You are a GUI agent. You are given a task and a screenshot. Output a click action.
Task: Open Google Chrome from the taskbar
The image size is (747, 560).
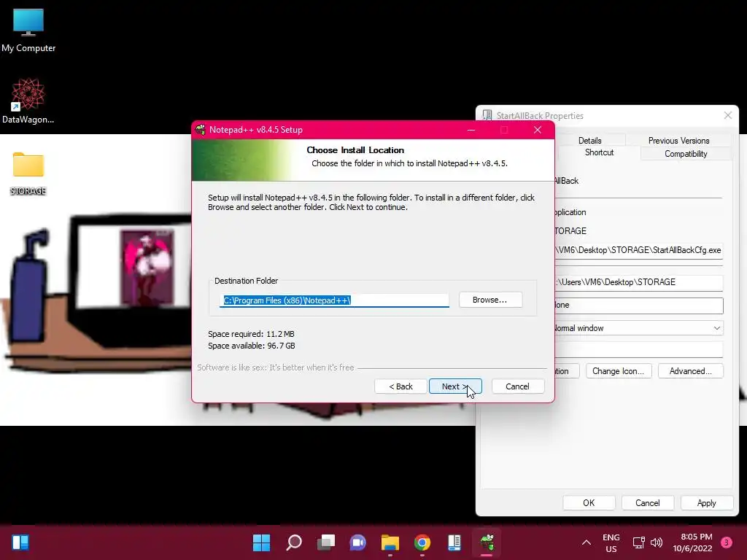[x=422, y=542]
